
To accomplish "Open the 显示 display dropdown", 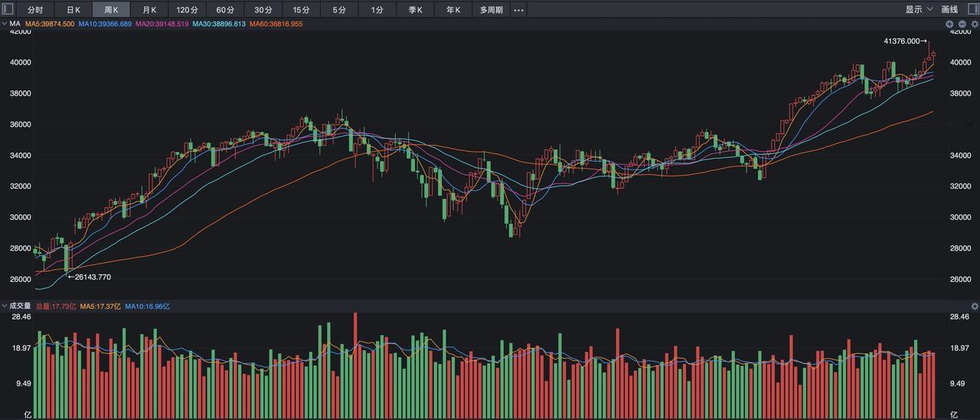I will tap(919, 9).
